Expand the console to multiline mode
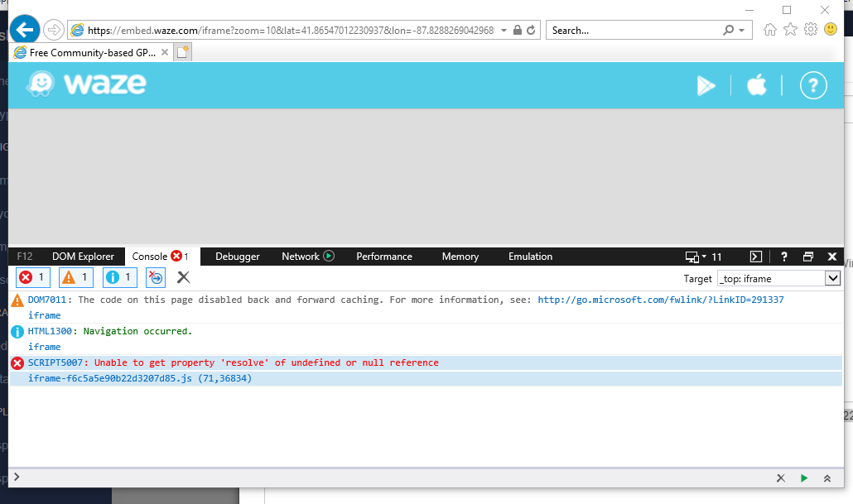This screenshot has height=504, width=853. 826,478
